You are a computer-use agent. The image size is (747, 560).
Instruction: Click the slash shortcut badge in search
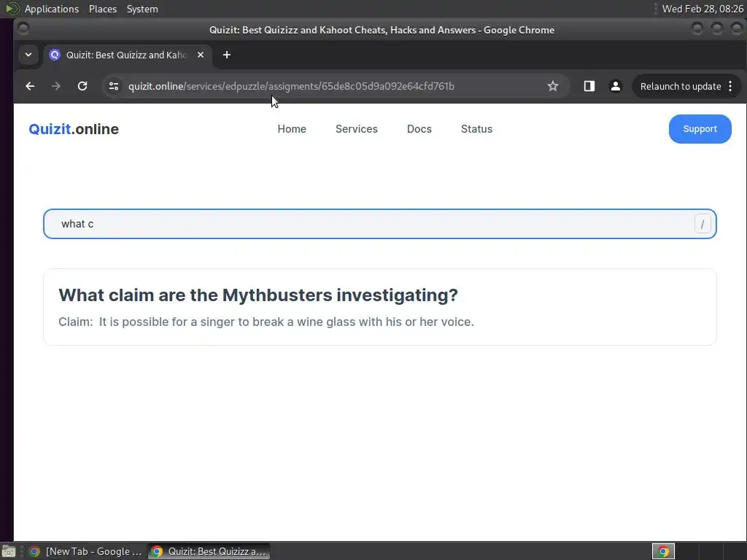point(703,224)
